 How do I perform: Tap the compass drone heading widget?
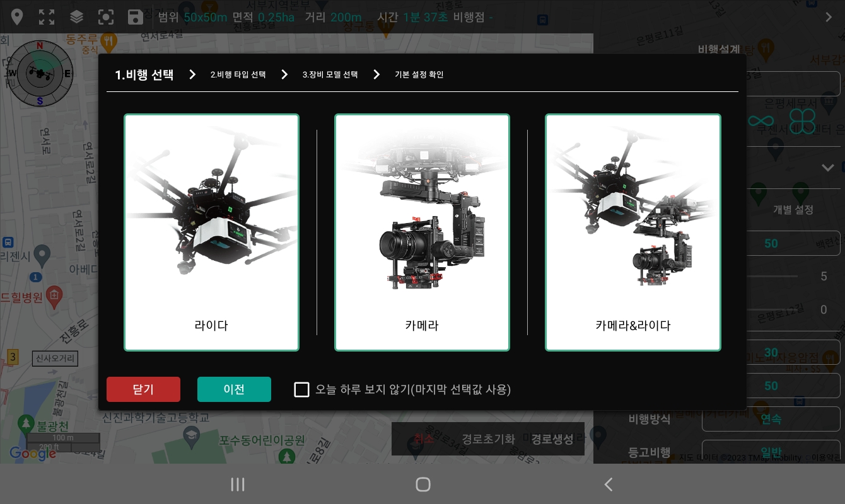(x=40, y=73)
